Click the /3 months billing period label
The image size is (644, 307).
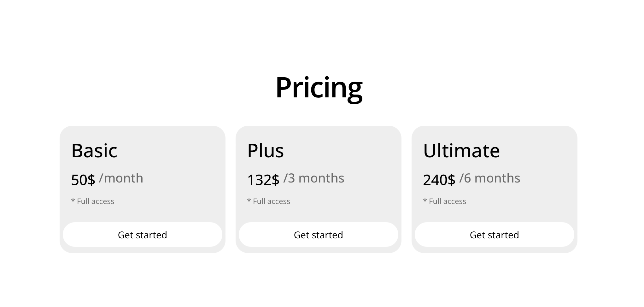[x=314, y=178]
